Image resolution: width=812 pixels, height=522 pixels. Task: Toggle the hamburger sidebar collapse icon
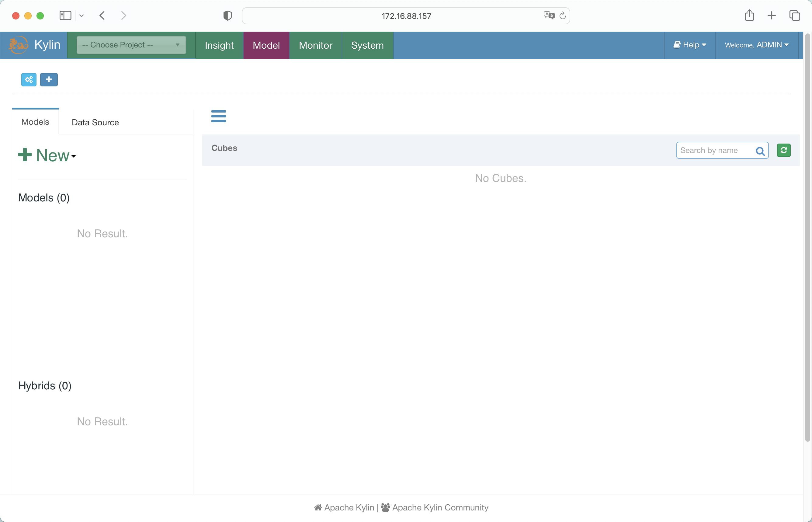219,116
